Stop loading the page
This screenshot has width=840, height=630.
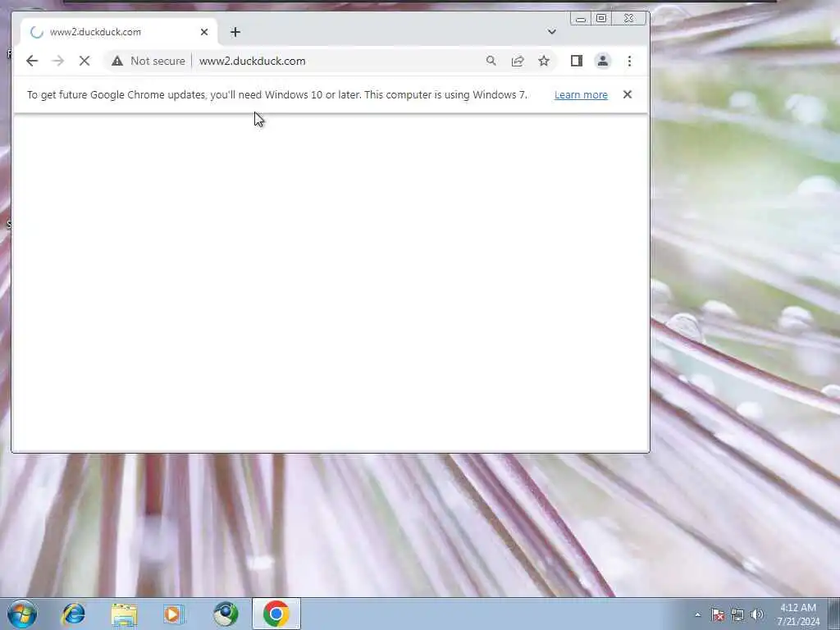click(x=84, y=61)
